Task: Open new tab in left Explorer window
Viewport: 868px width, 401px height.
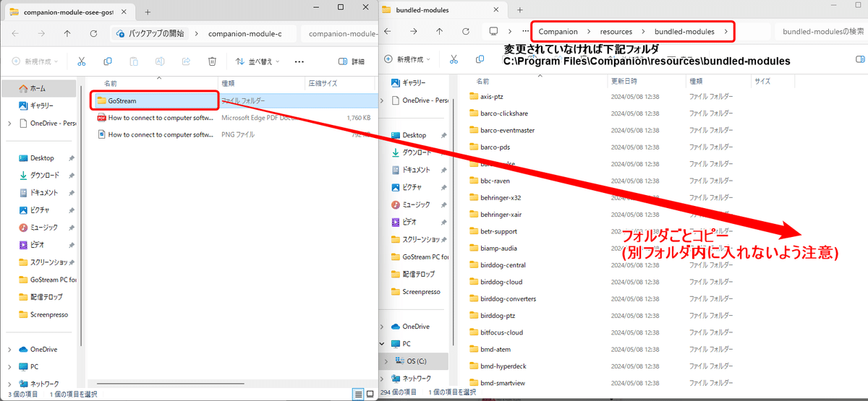Action: point(148,12)
